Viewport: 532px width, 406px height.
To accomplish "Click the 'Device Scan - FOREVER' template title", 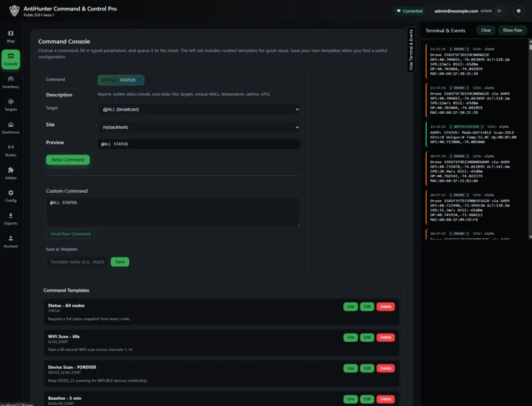I will (x=72, y=367).
